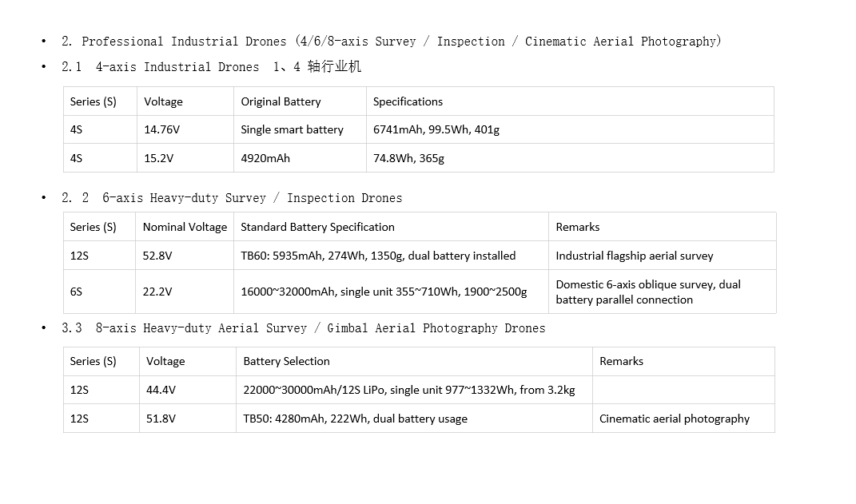This screenshot has height=504, width=856.
Task: Select the '14.76V' voltage cell
Action: click(x=185, y=130)
